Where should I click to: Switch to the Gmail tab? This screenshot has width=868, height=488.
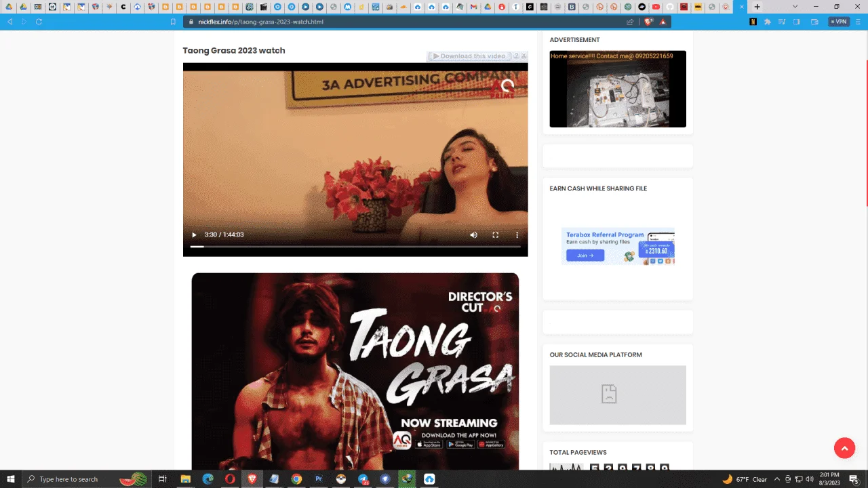click(473, 7)
